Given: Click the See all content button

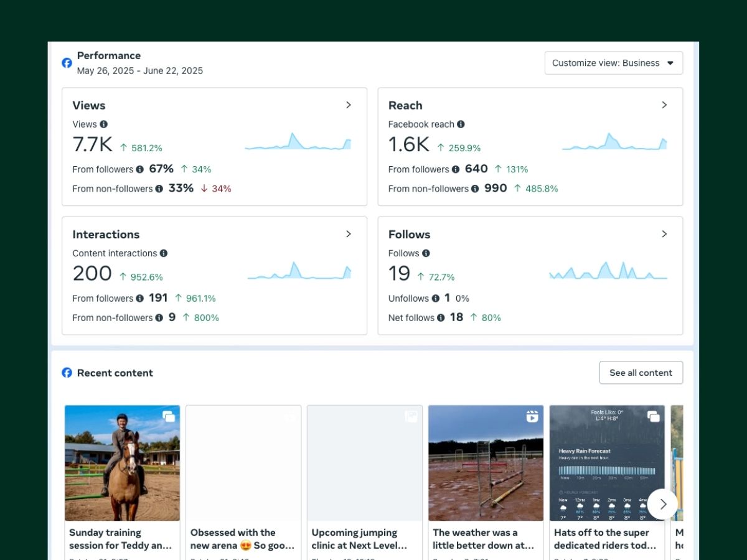Looking at the screenshot, I should pos(641,373).
